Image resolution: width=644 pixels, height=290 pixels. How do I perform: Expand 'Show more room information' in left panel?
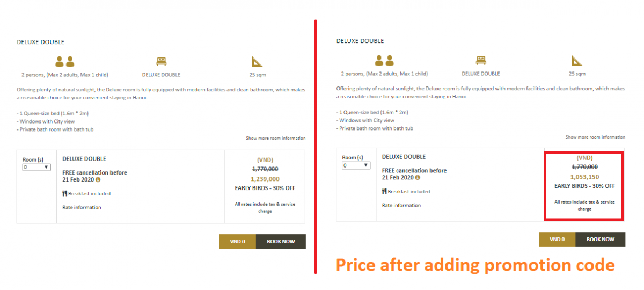(276, 139)
